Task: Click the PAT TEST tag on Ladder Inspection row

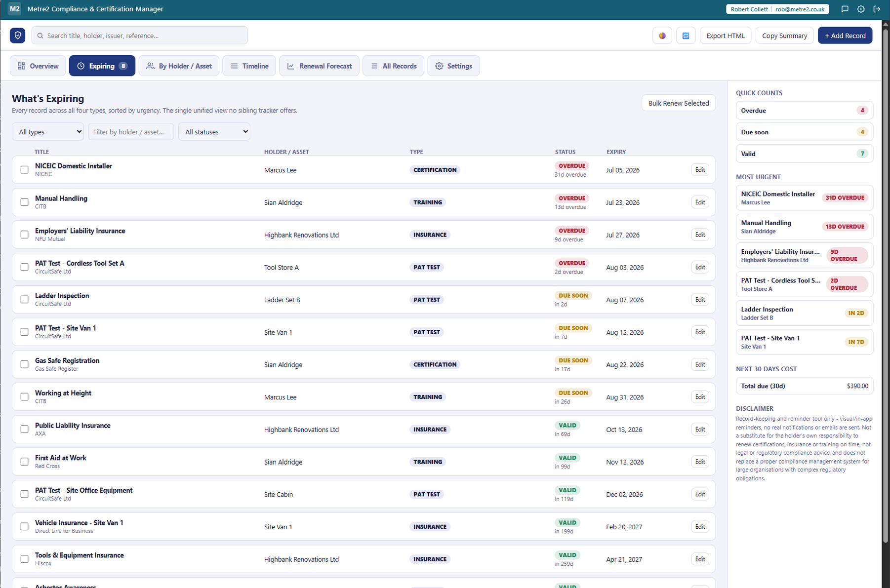Action: pyautogui.click(x=427, y=300)
